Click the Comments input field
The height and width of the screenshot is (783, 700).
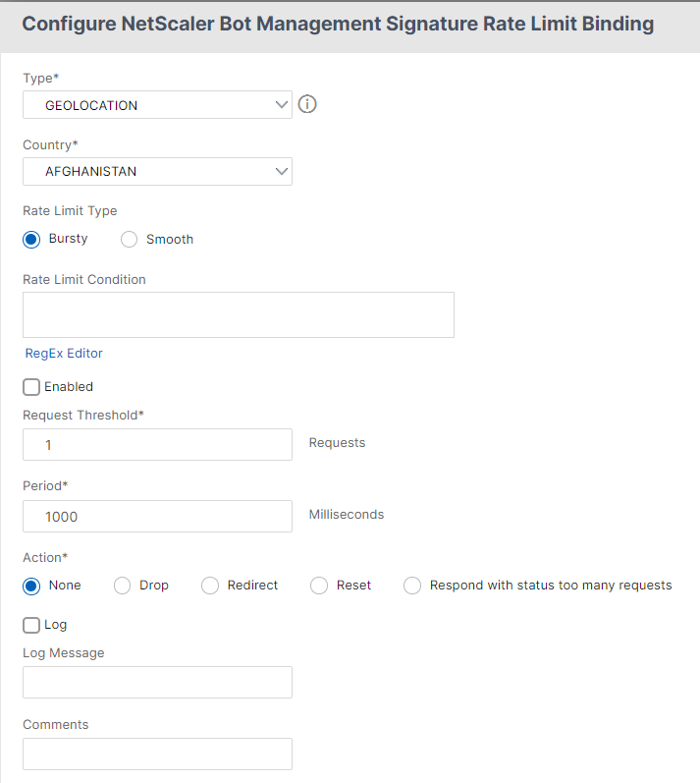(x=157, y=755)
